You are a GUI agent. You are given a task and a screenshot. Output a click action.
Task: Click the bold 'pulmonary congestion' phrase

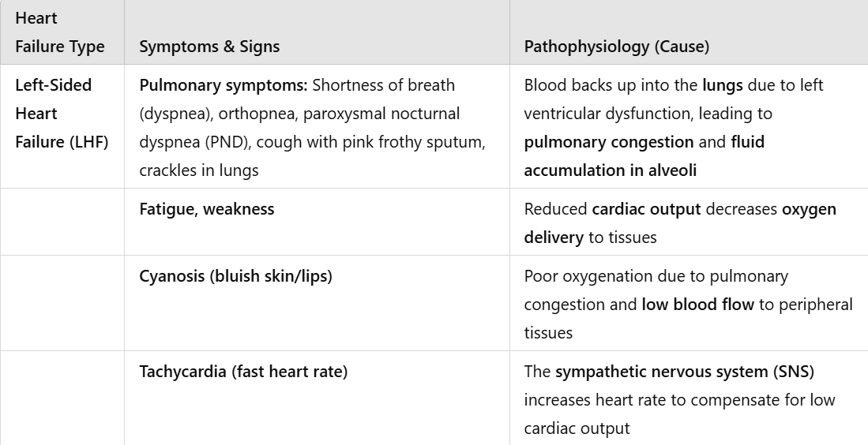tap(609, 142)
